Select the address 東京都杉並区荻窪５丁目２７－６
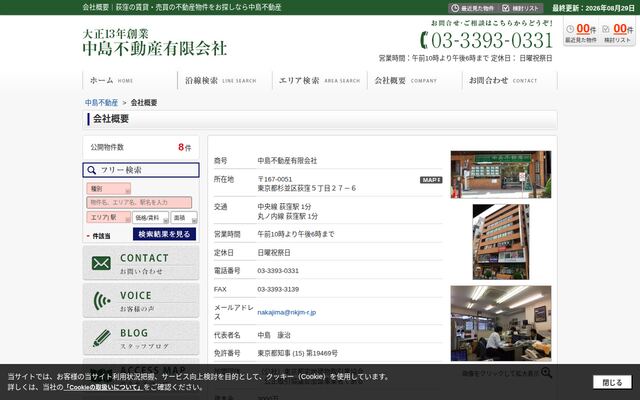This screenshot has width=640, height=400. click(307, 188)
